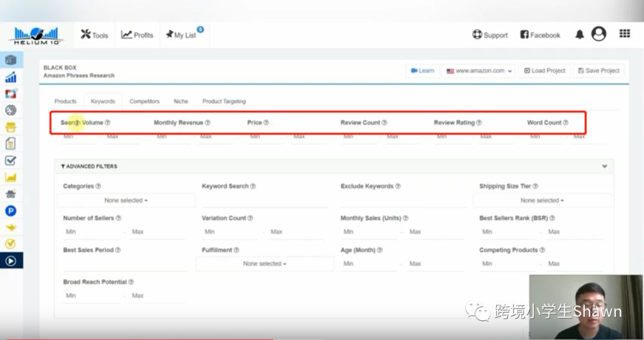Focus the Keyword Search input field

[x=265, y=201]
